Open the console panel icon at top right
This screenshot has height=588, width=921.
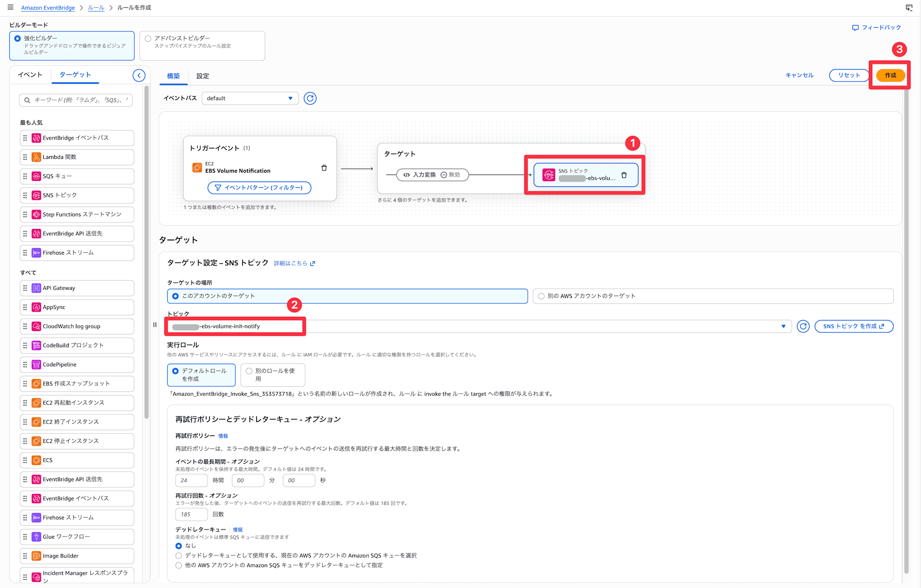909,7
